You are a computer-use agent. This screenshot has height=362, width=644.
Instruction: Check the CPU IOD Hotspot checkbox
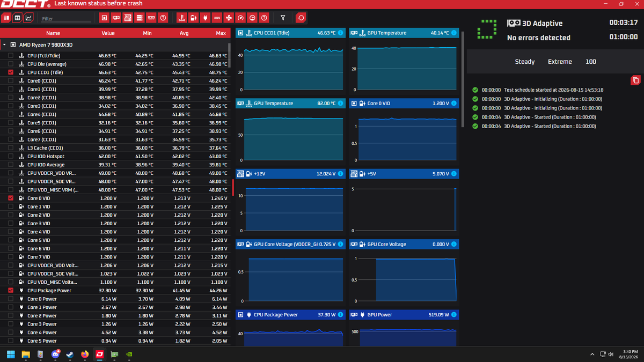[11, 157]
